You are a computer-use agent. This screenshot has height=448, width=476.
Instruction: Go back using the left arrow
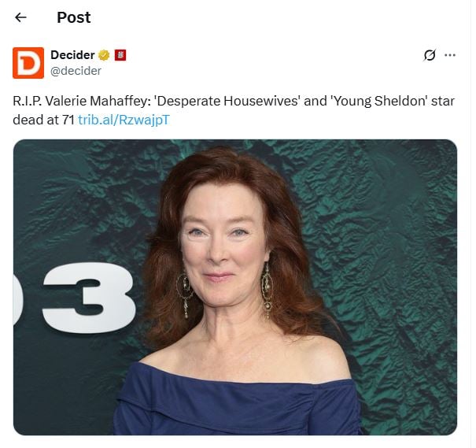pos(20,17)
